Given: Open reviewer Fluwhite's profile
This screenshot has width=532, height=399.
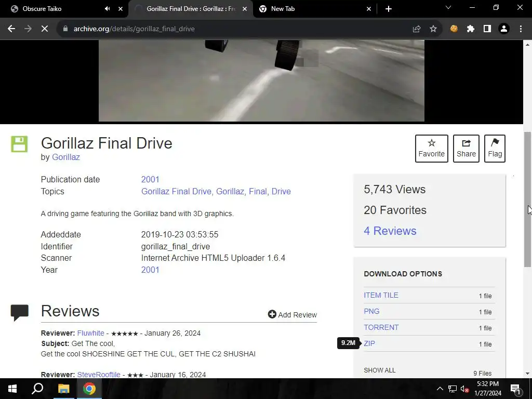Looking at the screenshot, I should click(90, 333).
